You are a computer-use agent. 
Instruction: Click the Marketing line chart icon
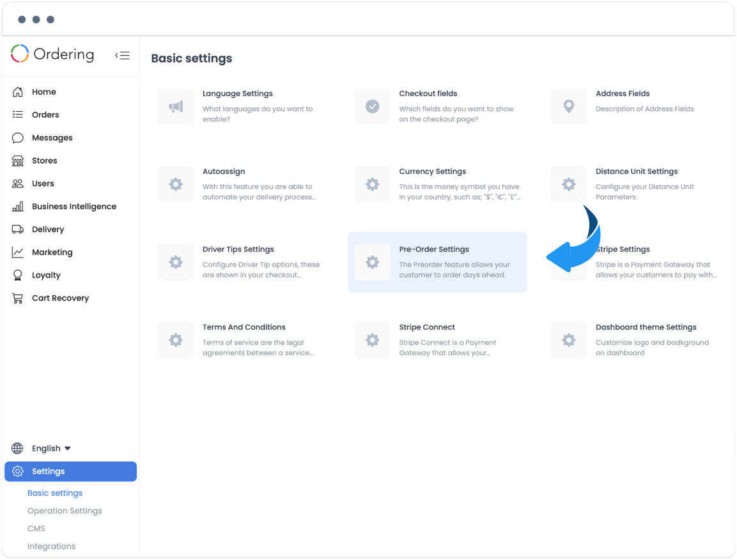tap(18, 252)
